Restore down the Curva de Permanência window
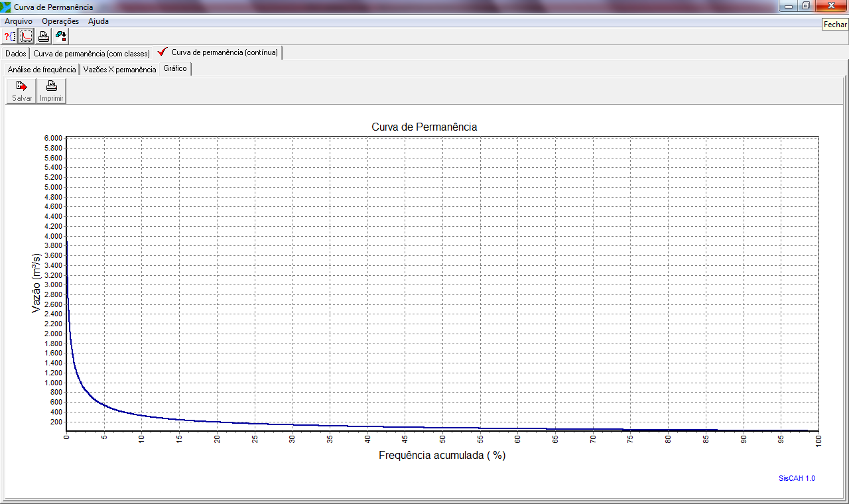Viewport: 849px width, 504px height. pyautogui.click(x=805, y=6)
